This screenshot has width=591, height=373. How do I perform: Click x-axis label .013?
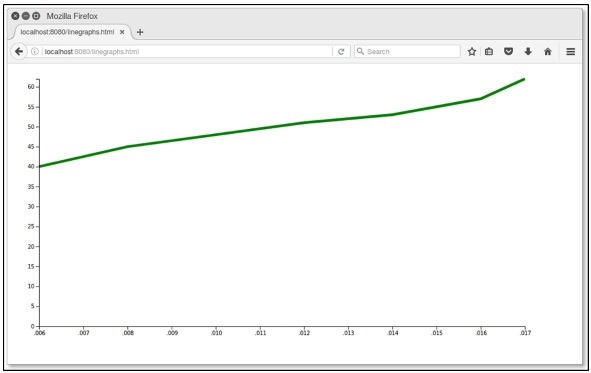coord(349,333)
